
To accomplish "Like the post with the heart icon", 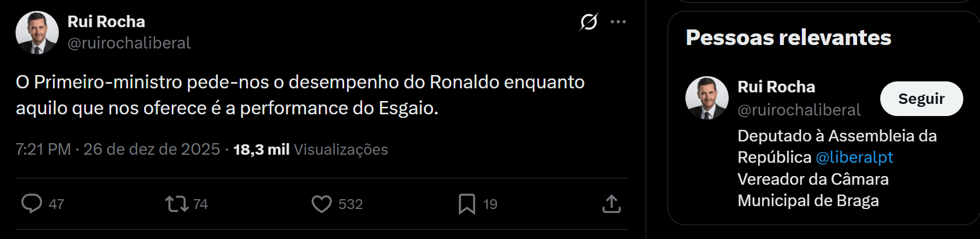I will coord(322,204).
